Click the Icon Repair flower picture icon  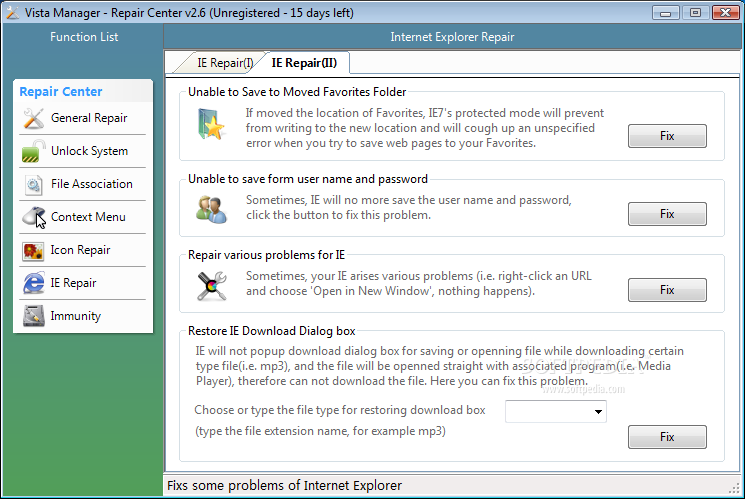point(33,250)
